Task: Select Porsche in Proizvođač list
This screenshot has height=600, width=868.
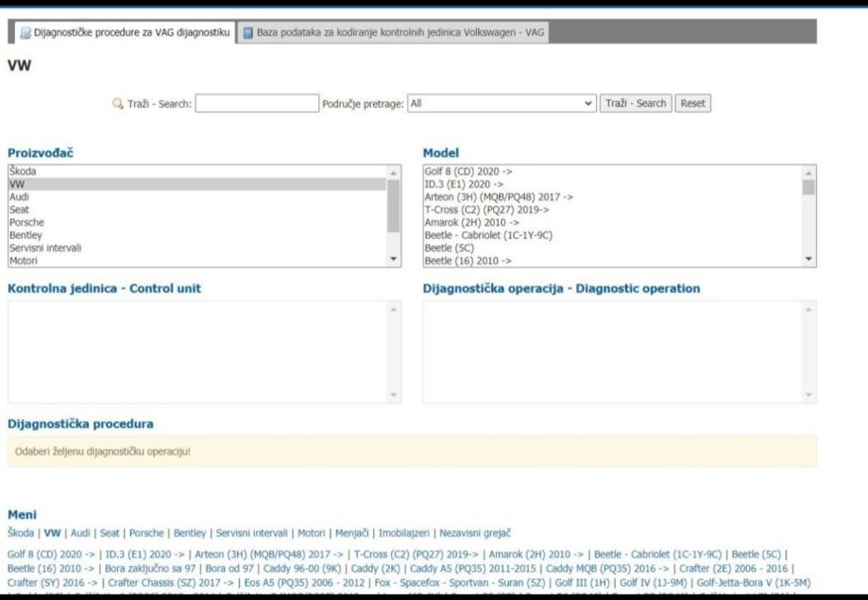Action: 197,222
